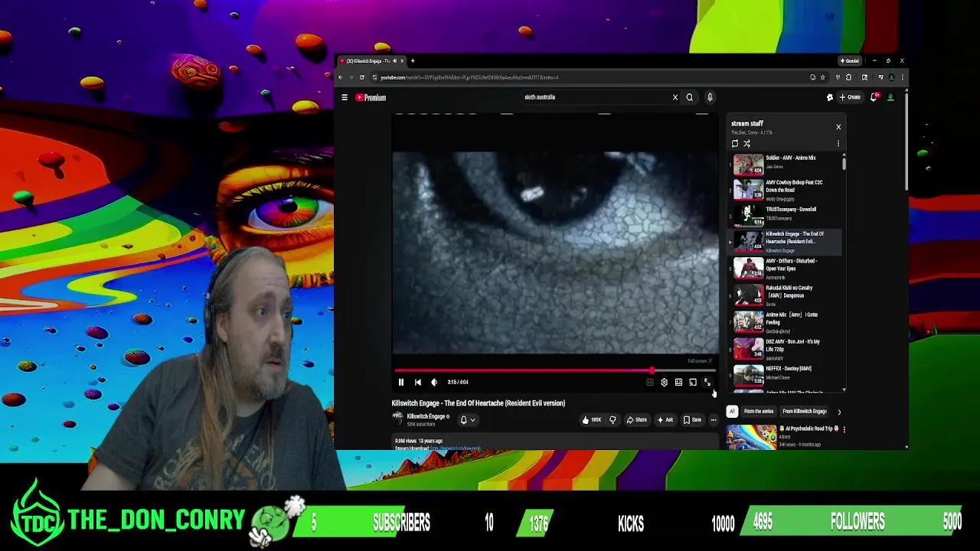
Task: Cast the video with the Cast icon
Action: [693, 382]
